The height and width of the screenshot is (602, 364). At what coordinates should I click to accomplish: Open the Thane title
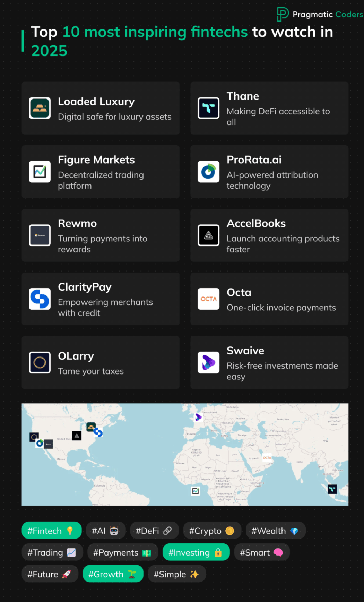coord(243,96)
